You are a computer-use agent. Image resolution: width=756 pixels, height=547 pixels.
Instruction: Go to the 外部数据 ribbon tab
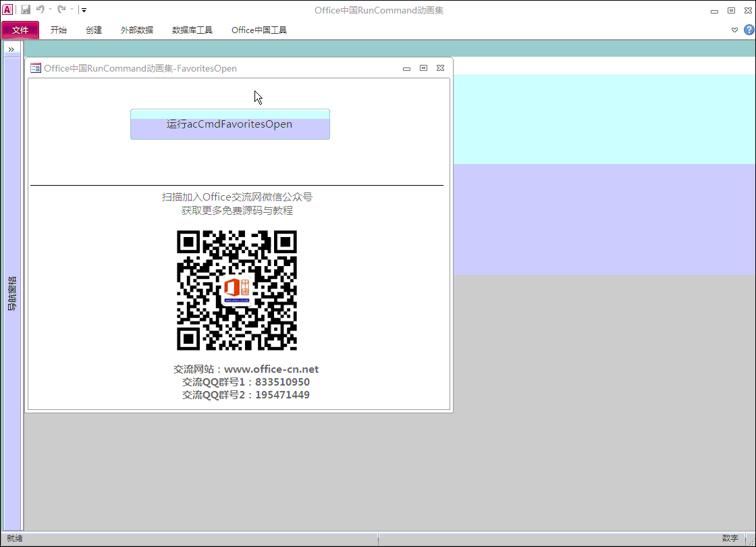coord(137,30)
